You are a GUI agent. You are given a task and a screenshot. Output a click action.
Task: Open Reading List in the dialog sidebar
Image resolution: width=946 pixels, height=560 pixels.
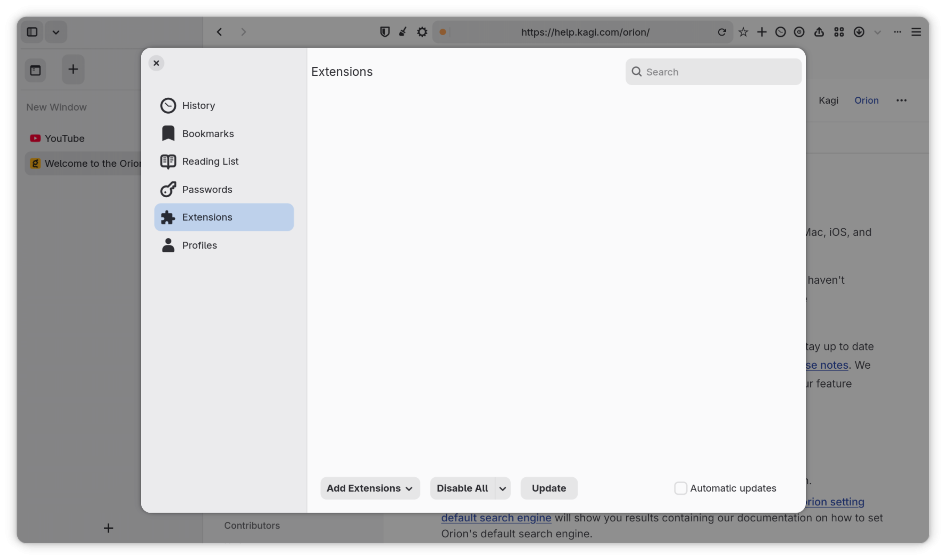224,161
